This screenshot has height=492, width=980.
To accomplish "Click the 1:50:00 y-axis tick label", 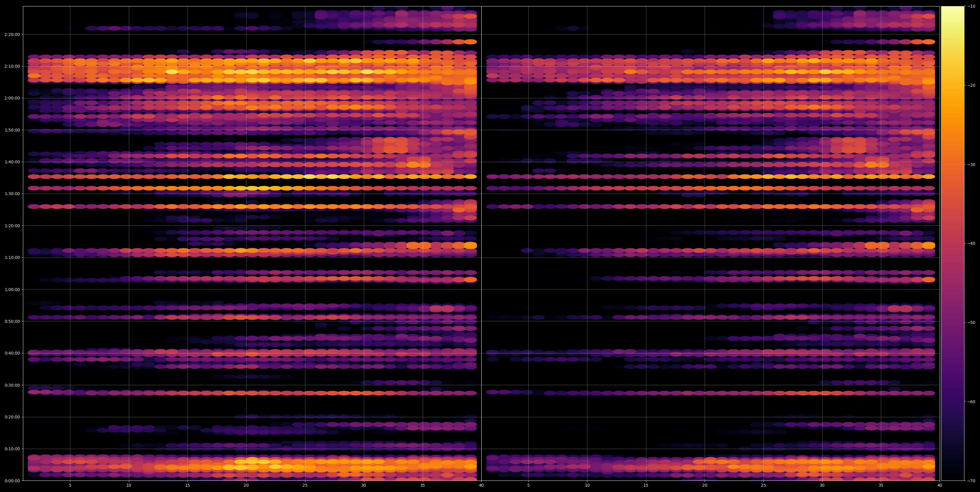I will [12, 130].
